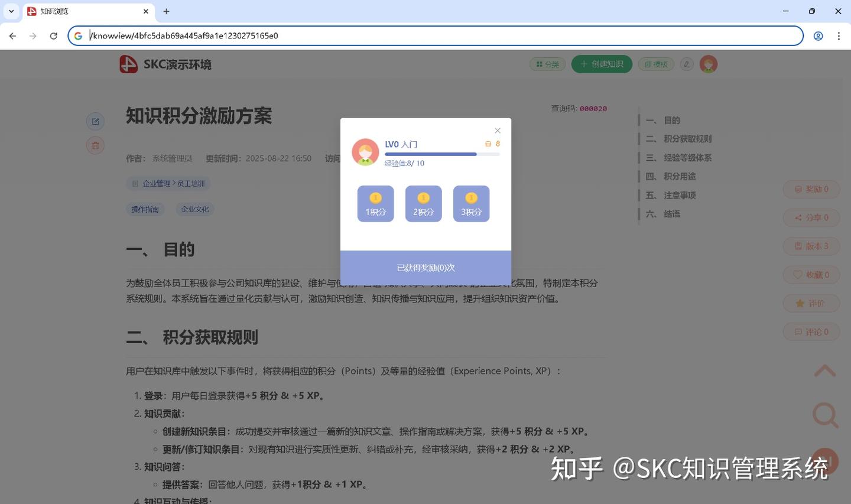Click the 奖励 0 side button
This screenshot has width=851, height=504.
[811, 189]
